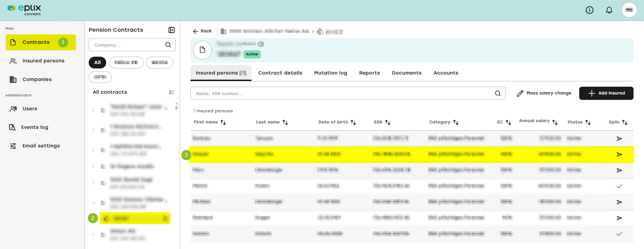Click the contract document icon circle
Image resolution: width=644 pixels, height=249 pixels.
pos(202,50)
